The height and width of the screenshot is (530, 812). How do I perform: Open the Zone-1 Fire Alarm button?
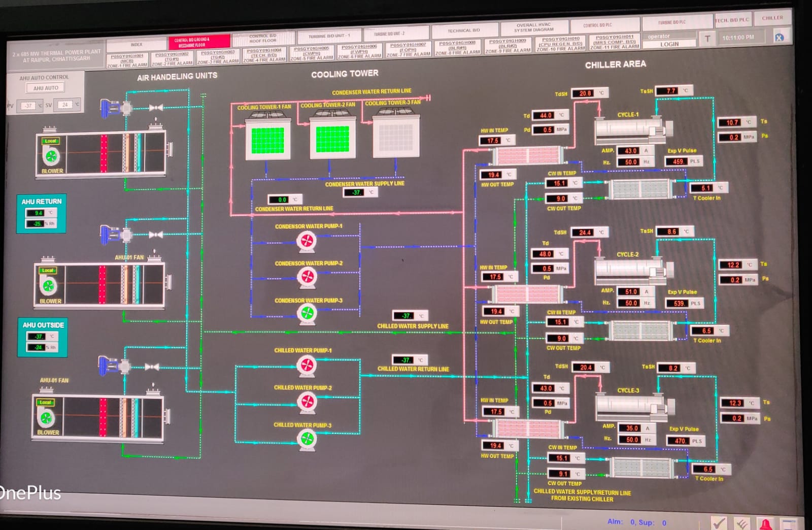[x=127, y=60]
